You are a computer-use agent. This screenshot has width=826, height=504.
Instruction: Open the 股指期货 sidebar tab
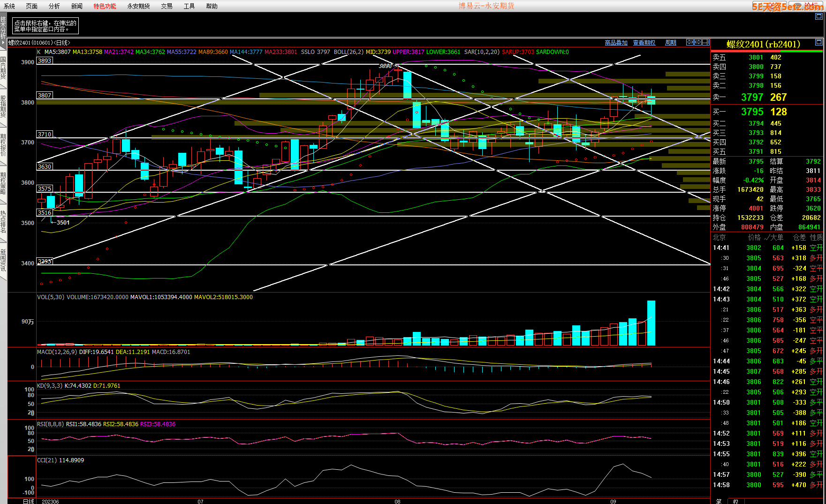click(x=3, y=106)
